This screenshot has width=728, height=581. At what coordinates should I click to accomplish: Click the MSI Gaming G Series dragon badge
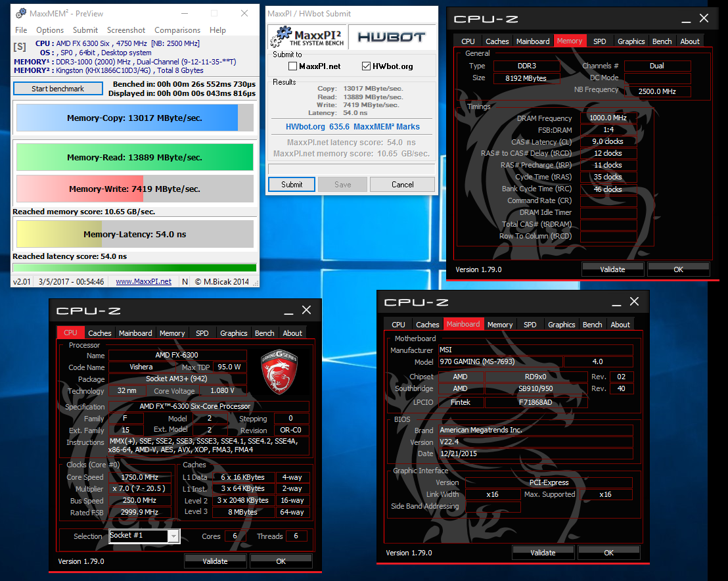(x=279, y=371)
